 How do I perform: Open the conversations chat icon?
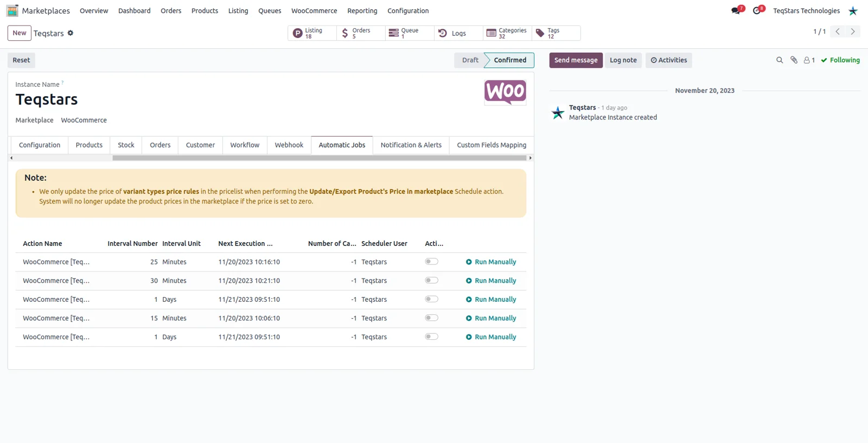pyautogui.click(x=737, y=10)
